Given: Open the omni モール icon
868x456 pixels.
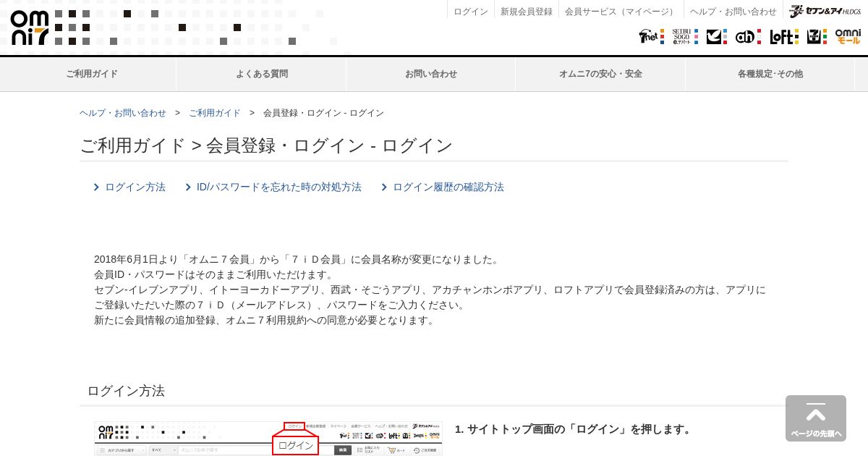Looking at the screenshot, I should pos(848,36).
